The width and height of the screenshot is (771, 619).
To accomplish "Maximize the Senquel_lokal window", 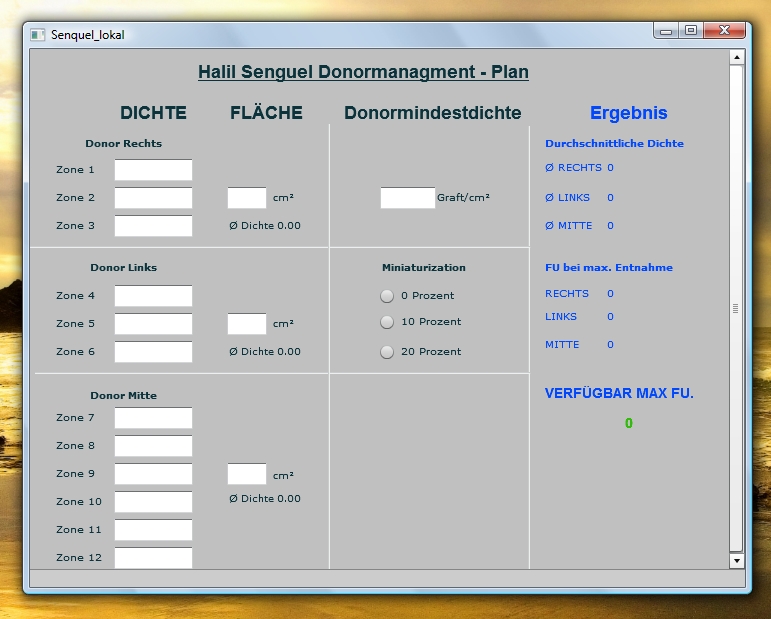I will point(690,32).
